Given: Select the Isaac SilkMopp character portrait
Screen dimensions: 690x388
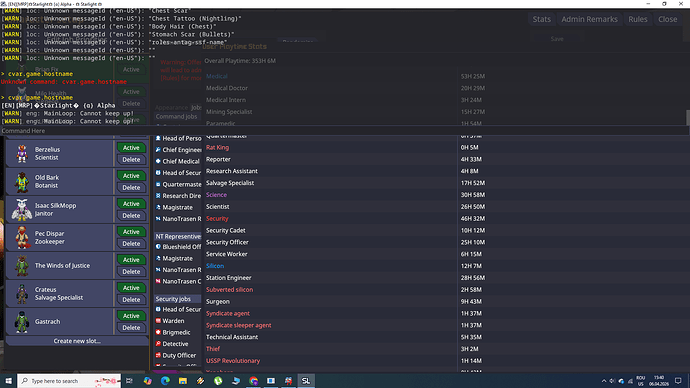Looking at the screenshot, I should pos(22,209).
